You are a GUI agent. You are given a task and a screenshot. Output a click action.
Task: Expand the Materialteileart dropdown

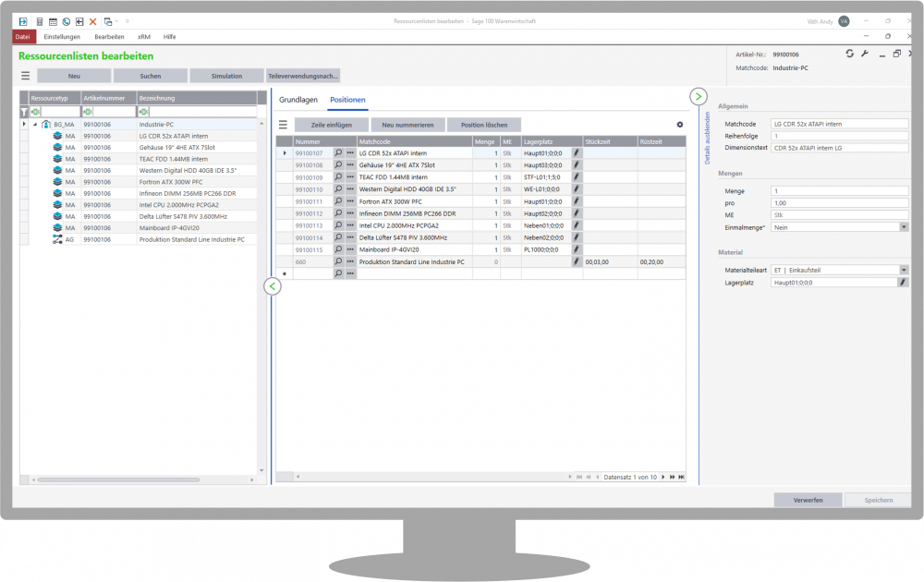pos(903,270)
